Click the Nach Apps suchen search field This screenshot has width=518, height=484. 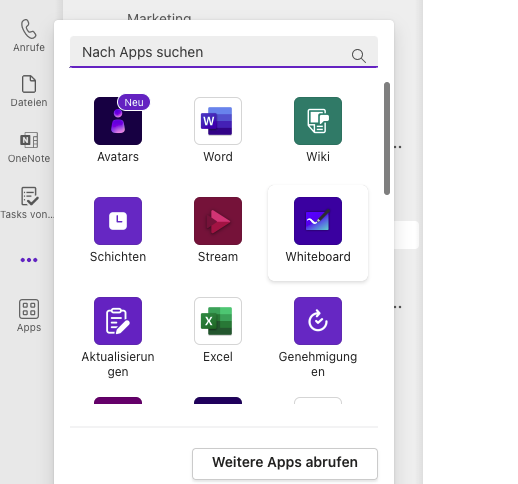(x=224, y=52)
